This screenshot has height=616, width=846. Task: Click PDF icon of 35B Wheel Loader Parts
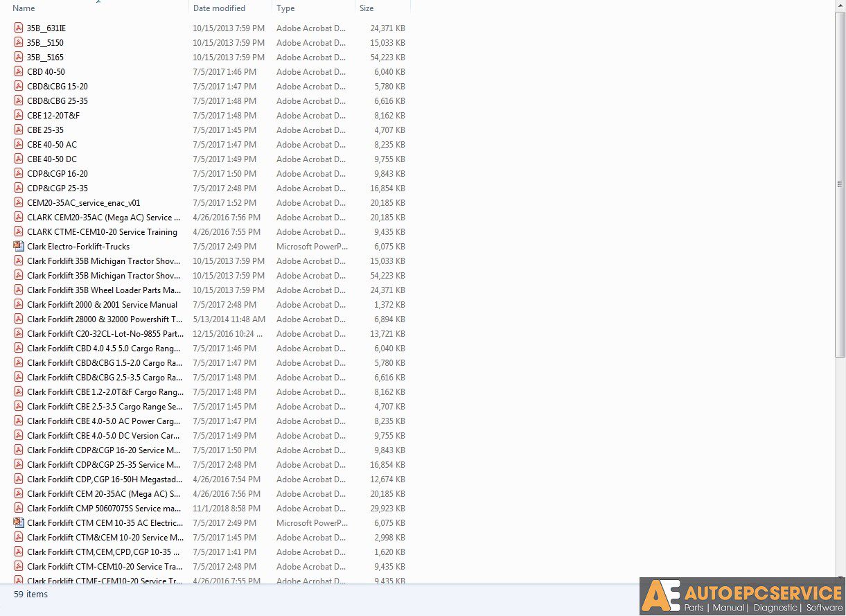click(x=19, y=290)
